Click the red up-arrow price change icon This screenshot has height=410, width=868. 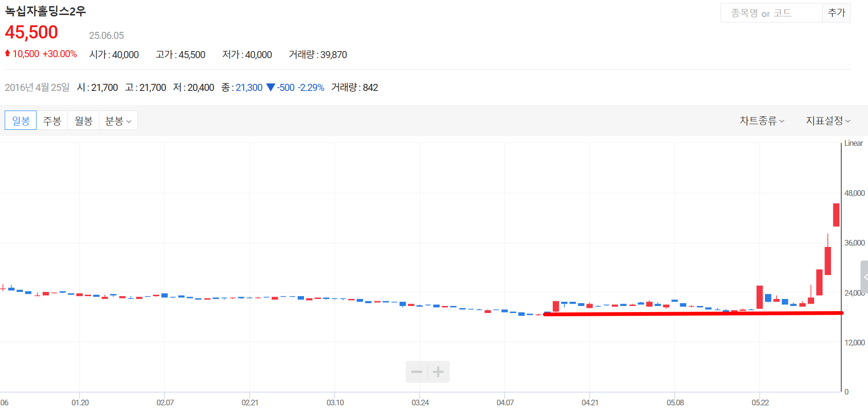coord(7,53)
